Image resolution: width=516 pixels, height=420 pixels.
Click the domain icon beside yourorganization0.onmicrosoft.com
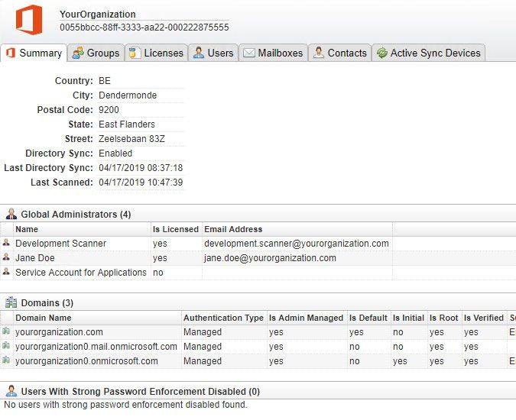[x=6, y=360]
